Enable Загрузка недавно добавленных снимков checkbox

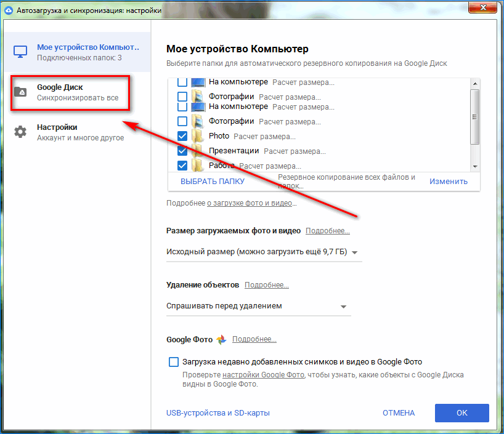click(x=174, y=362)
